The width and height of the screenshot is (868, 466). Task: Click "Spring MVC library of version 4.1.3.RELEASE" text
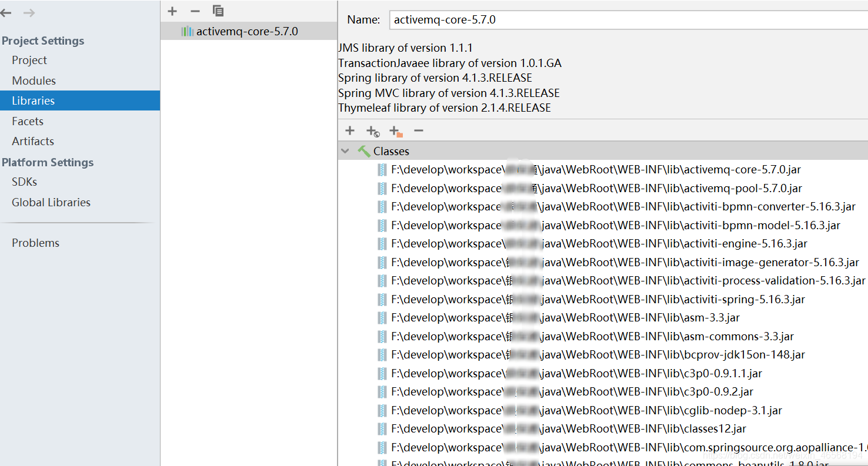(449, 93)
